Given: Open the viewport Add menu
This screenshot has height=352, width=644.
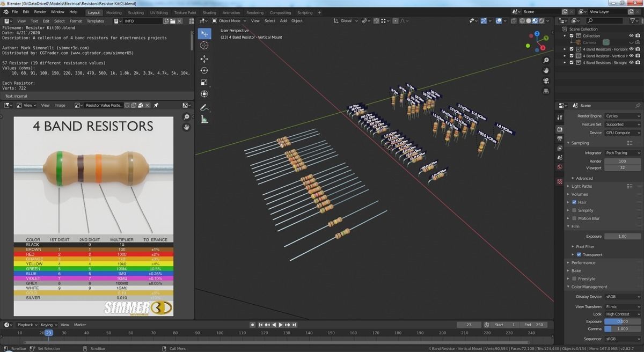Looking at the screenshot, I should click(x=283, y=21).
